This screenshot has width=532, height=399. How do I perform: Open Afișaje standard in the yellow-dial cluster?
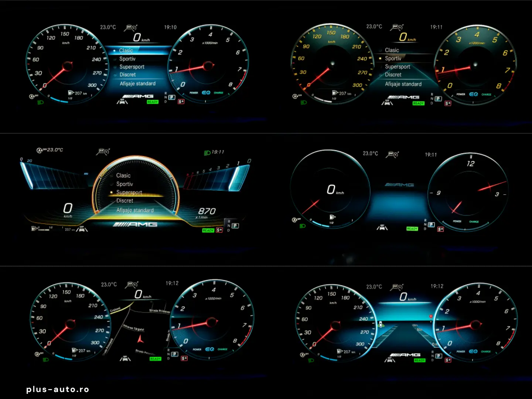(x=403, y=84)
